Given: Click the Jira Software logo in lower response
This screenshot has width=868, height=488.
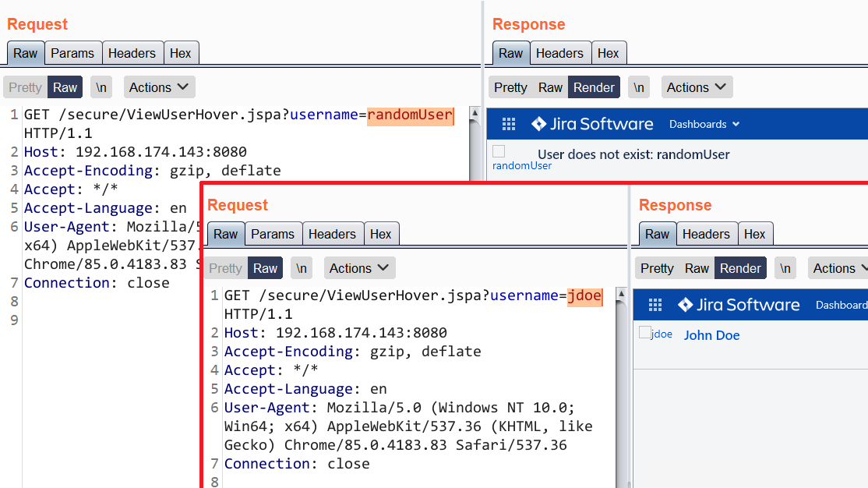Looking at the screenshot, I should [x=739, y=305].
